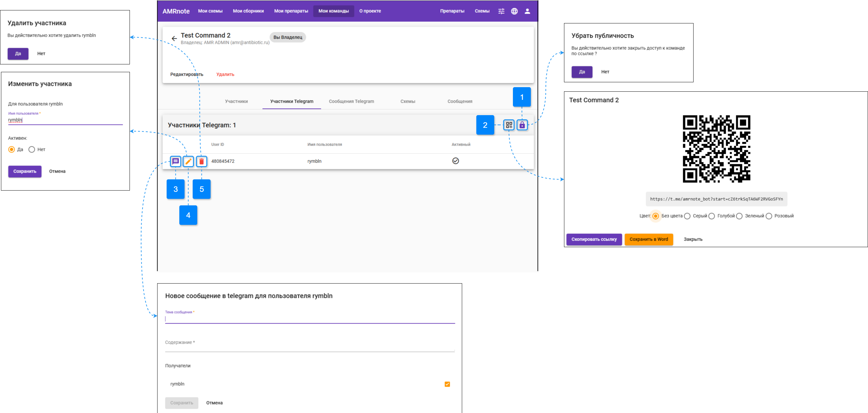Viewport: 868px width, 413px height.
Task: Click the Имя пользователя column header
Action: pyautogui.click(x=324, y=144)
